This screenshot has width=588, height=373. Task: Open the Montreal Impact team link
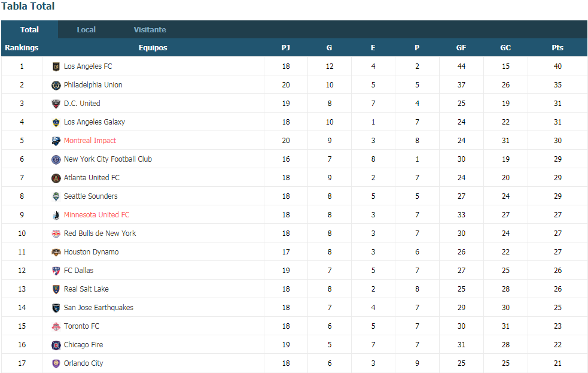coord(90,141)
